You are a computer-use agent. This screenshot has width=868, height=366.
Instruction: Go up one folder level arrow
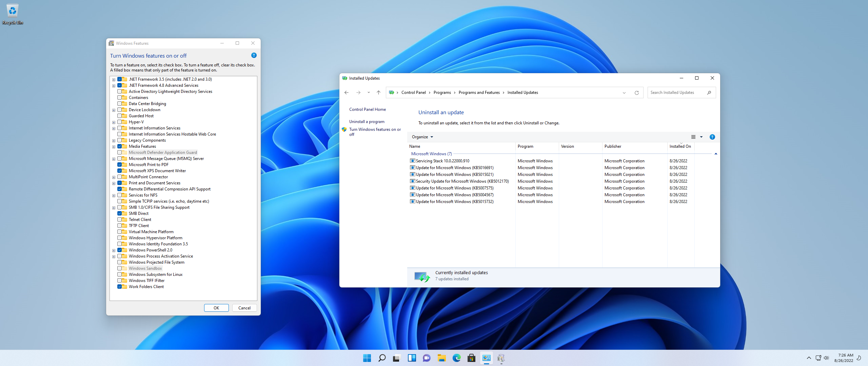click(x=378, y=93)
